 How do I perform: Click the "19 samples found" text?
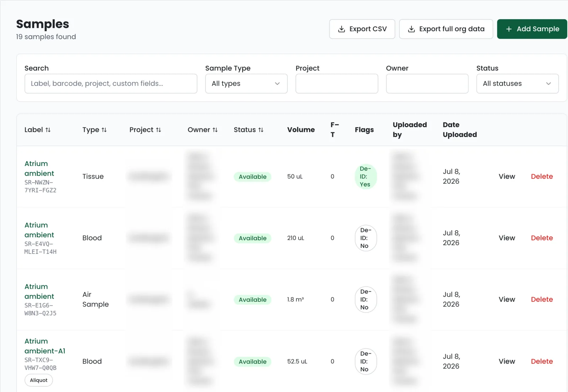point(46,37)
